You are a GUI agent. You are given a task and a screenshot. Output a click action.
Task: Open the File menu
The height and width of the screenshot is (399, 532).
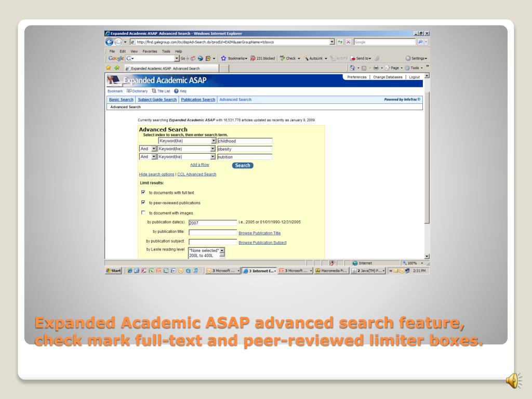point(112,51)
